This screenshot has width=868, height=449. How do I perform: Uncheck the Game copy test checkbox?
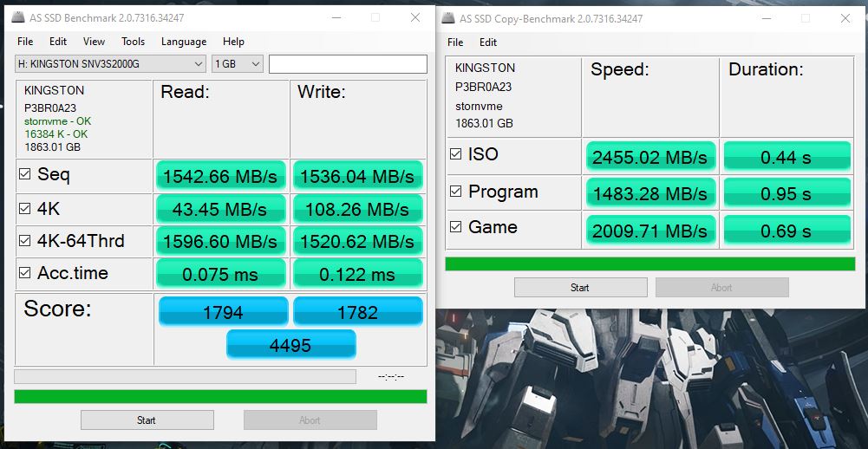click(x=456, y=228)
